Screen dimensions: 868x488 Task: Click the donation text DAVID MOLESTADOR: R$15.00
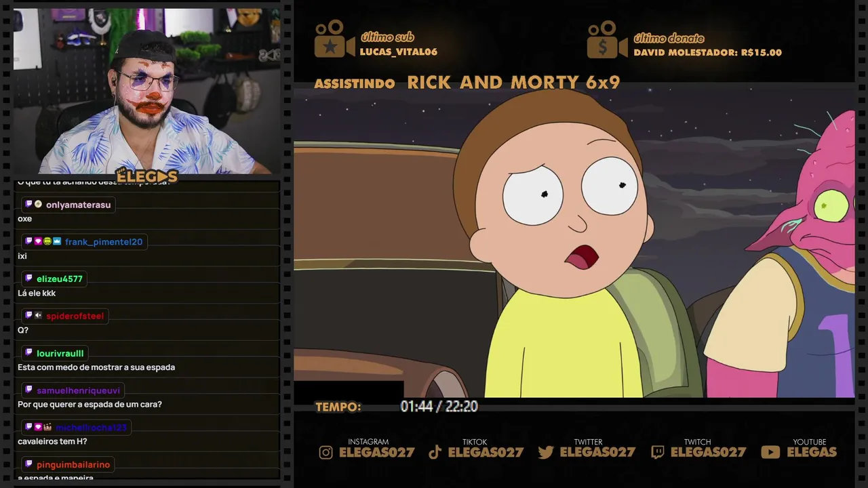(708, 52)
